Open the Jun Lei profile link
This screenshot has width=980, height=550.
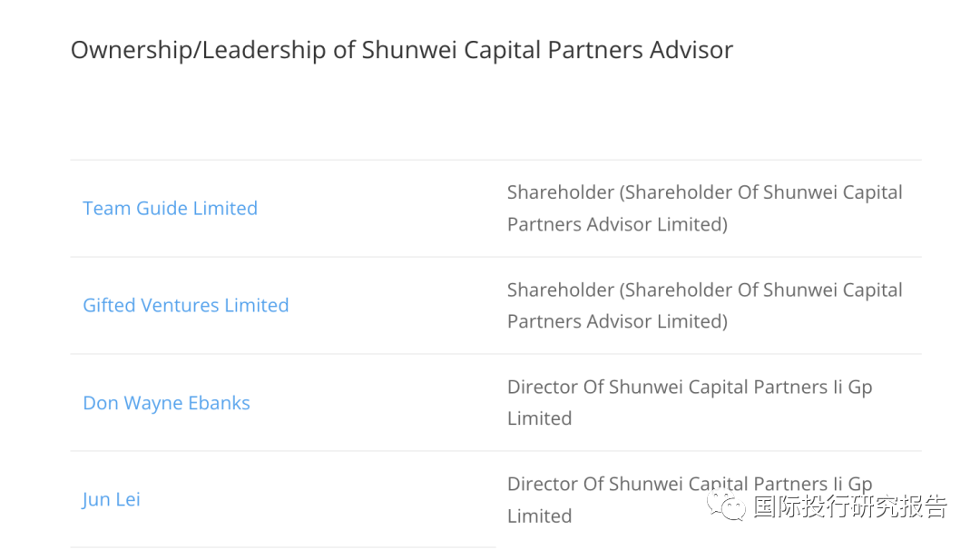tap(112, 499)
